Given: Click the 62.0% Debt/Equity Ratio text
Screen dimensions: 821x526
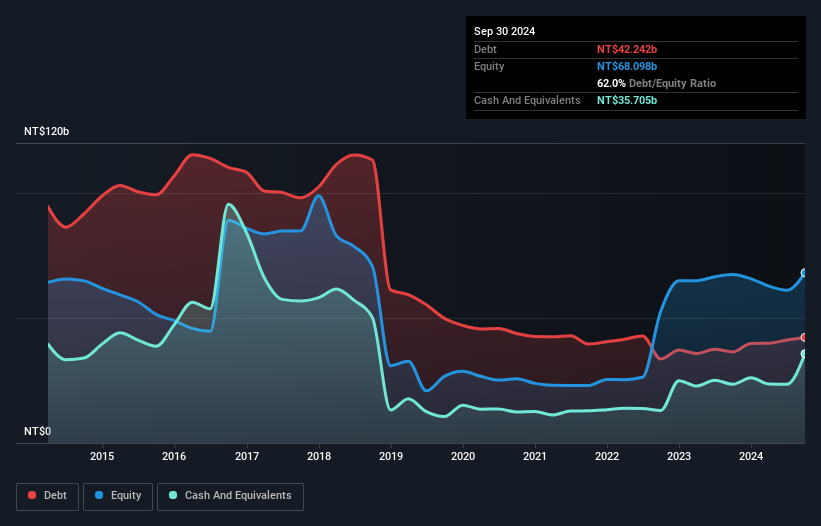Looking at the screenshot, I should [656, 83].
